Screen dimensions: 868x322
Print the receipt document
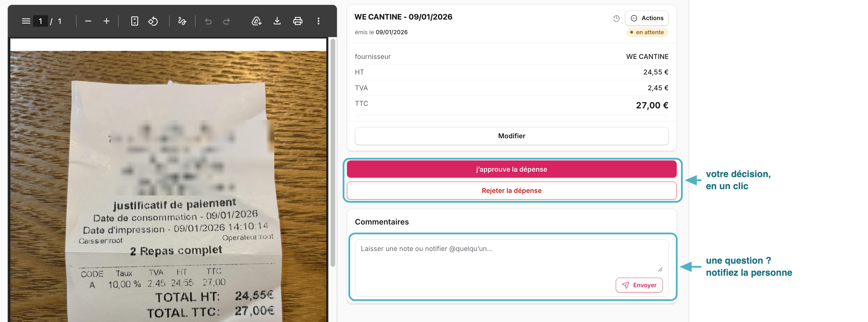coord(298,21)
